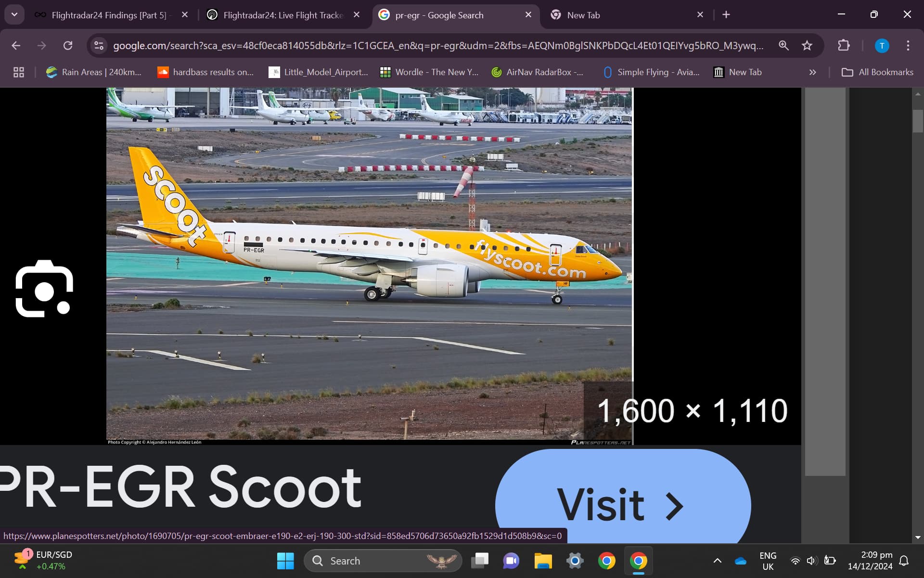The width and height of the screenshot is (924, 578).
Task: Click the page vertical scrollbar thumb
Action: click(x=918, y=121)
